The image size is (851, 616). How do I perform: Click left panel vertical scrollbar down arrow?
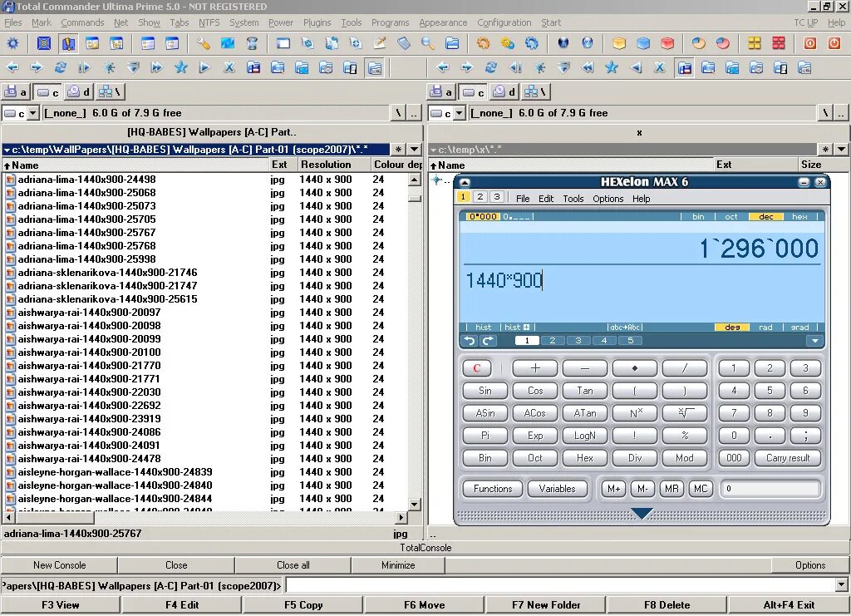tap(415, 505)
